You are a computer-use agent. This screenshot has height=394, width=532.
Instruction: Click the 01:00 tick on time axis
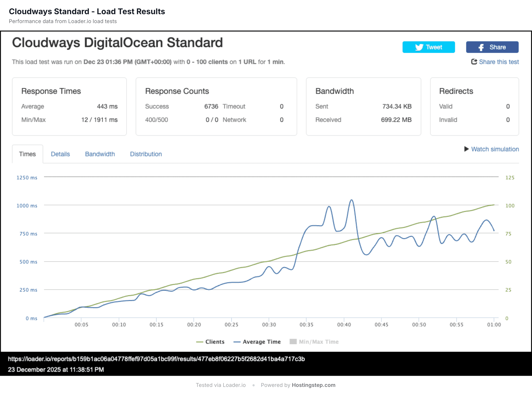(x=494, y=325)
